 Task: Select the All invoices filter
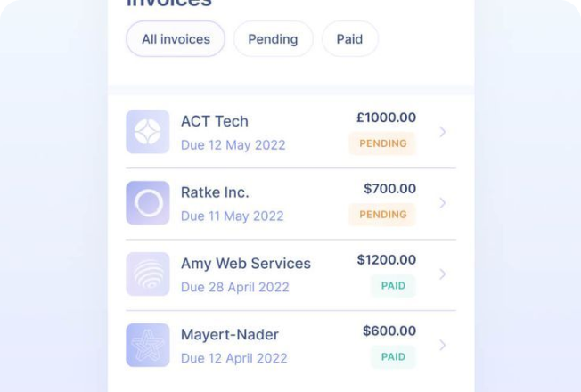(176, 39)
